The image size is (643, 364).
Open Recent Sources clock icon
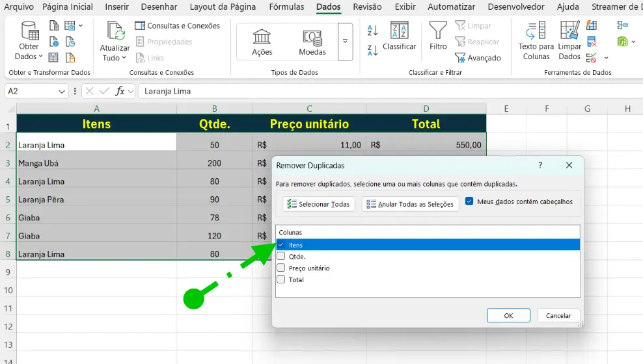point(70,42)
